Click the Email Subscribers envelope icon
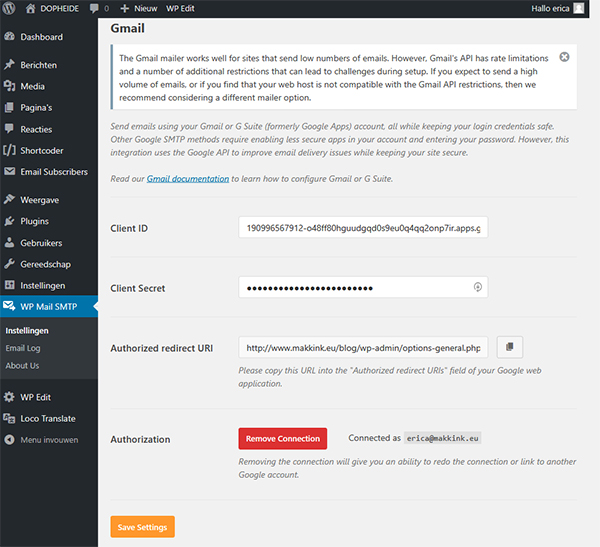This screenshot has width=600, height=547. [9, 171]
